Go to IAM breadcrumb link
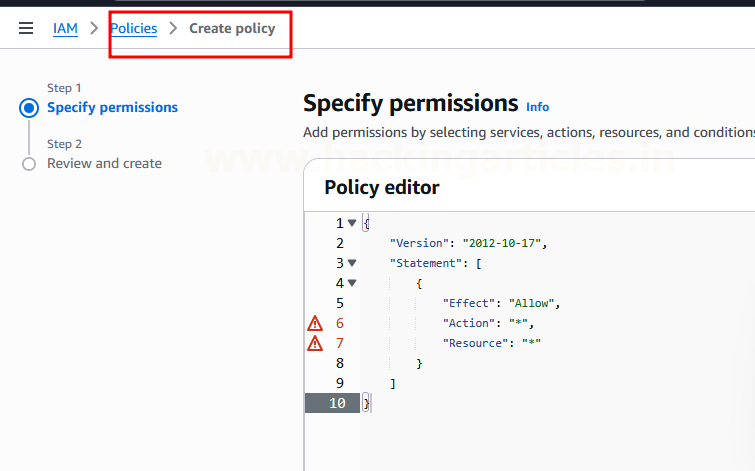The width and height of the screenshot is (755, 471). 65,28
